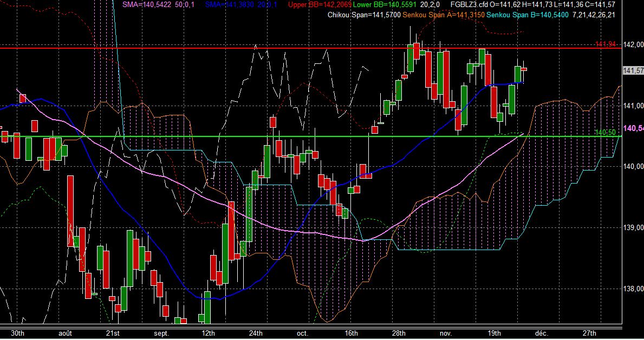The image size is (644, 340).
Task: Click the FGBLZ3.cfd symbol name
Action: [469, 4]
